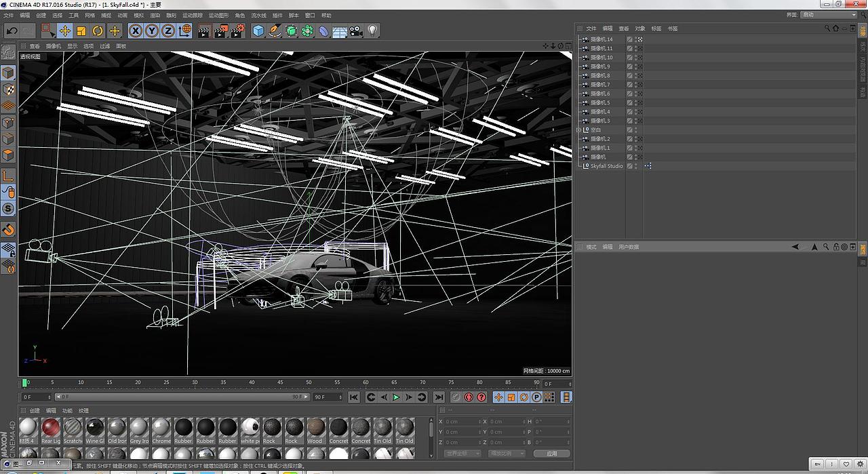Select the Wood material swatch

pos(315,431)
